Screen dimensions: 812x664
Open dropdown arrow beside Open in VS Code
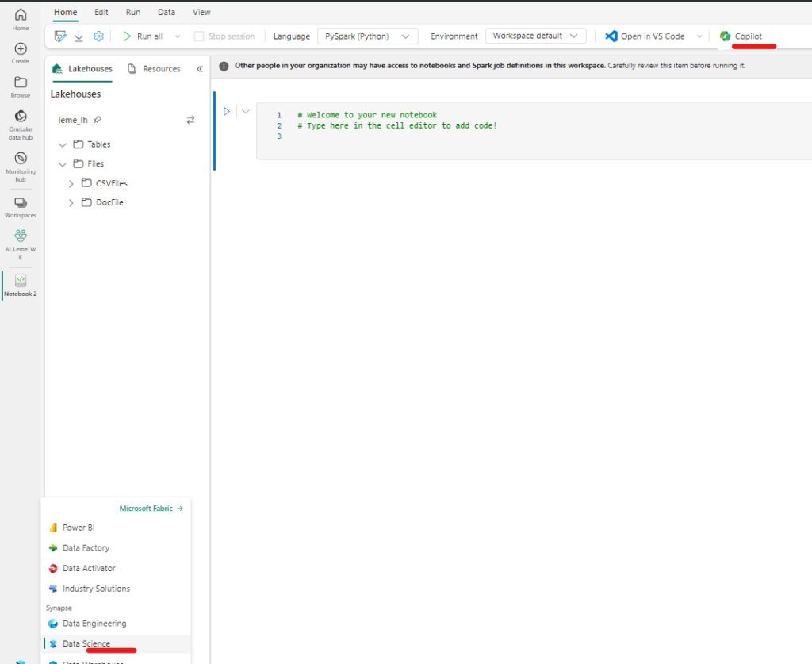click(699, 36)
